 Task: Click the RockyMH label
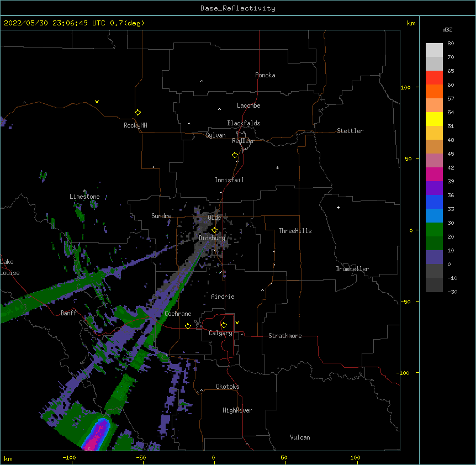[135, 125]
